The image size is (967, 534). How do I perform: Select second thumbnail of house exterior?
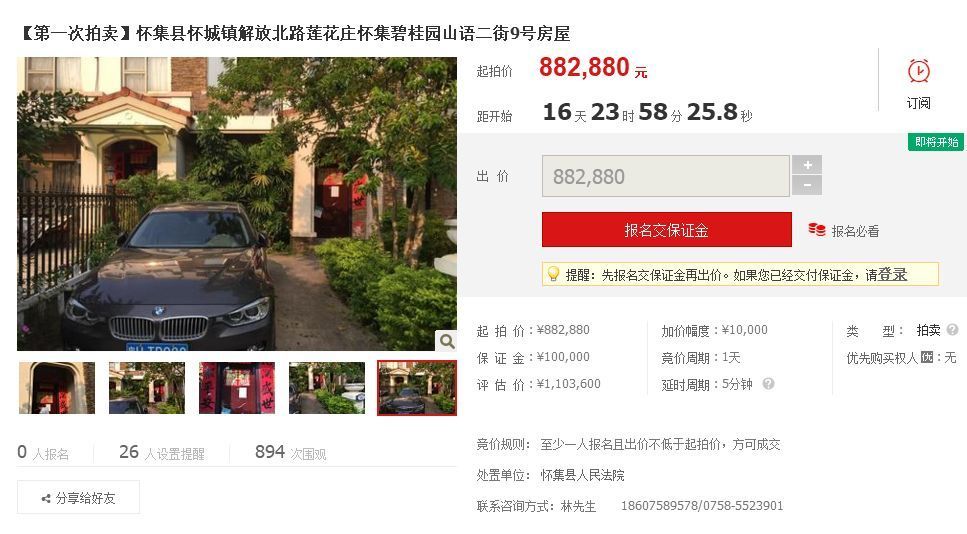[147, 388]
